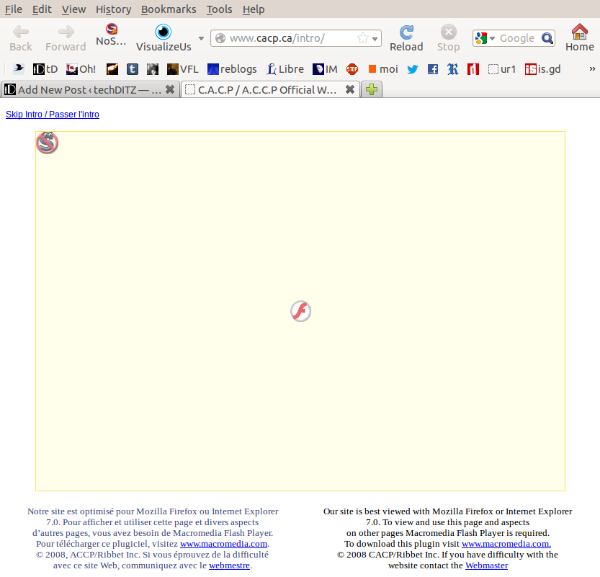This screenshot has width=600, height=577.
Task: Select the C.A.C.P / A.C.C.P Official tab
Action: click(270, 90)
